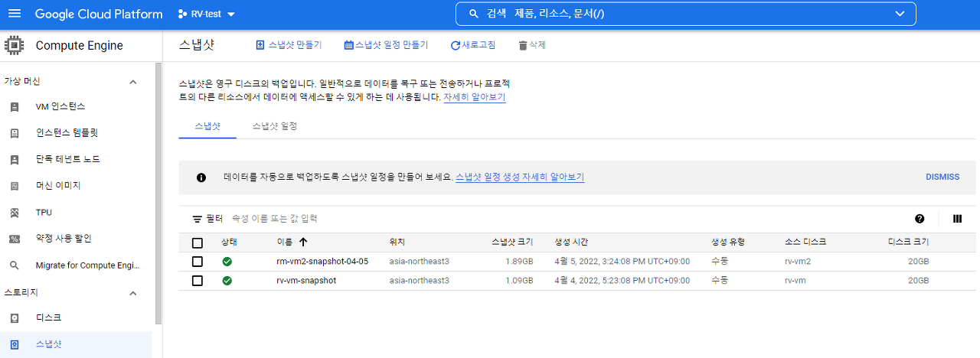The height and width of the screenshot is (358, 980).
Task: Focus the top search input field
Action: 685,14
